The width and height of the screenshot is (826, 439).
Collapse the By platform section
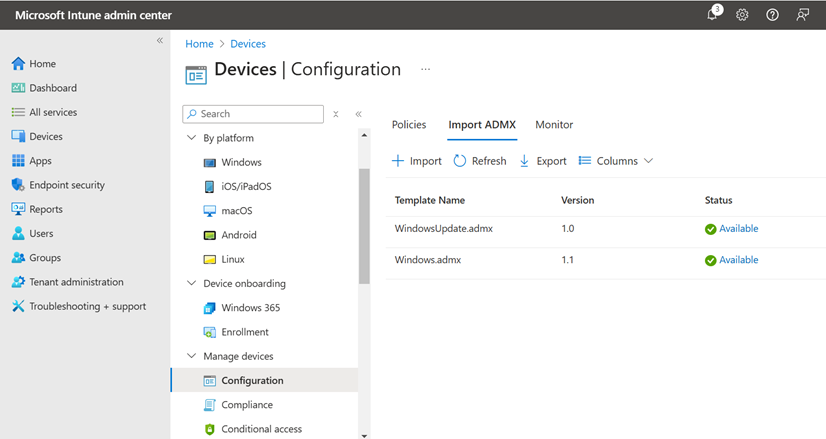point(192,138)
